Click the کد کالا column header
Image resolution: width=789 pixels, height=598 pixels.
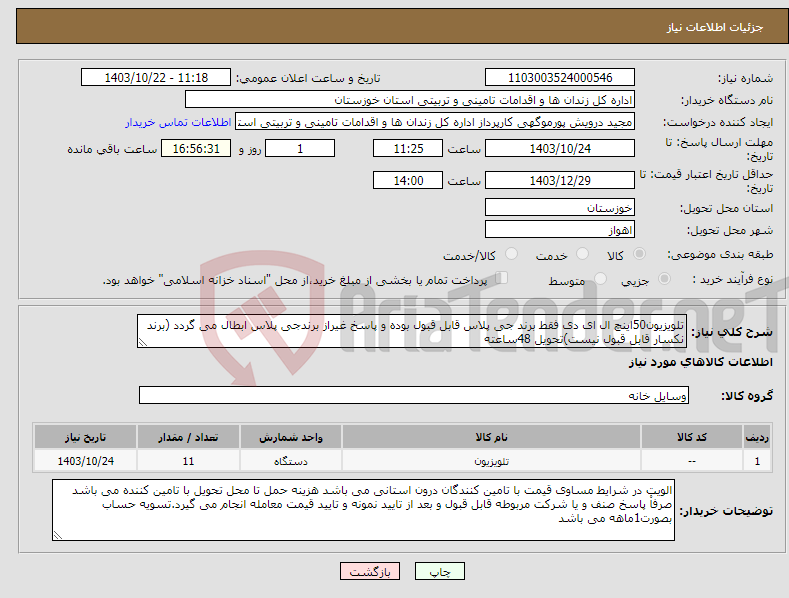pos(692,437)
